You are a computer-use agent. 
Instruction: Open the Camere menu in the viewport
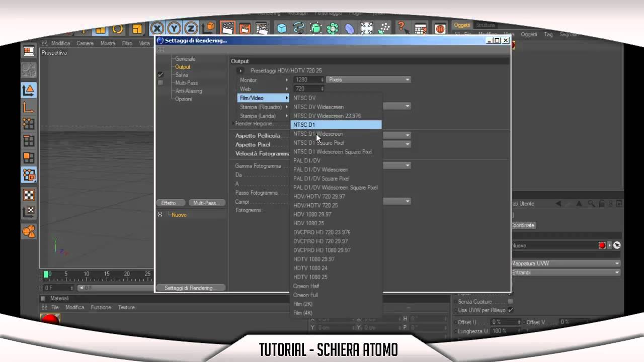coord(85,43)
